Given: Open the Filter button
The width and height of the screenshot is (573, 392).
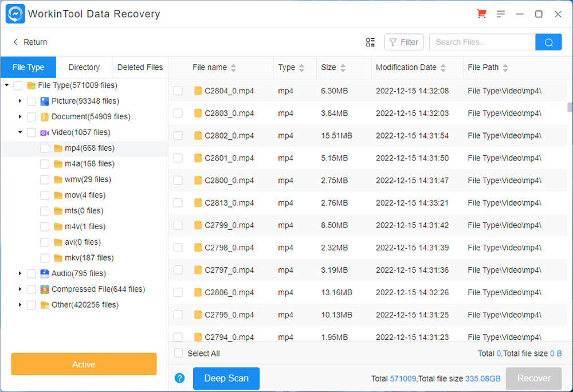Looking at the screenshot, I should click(404, 42).
